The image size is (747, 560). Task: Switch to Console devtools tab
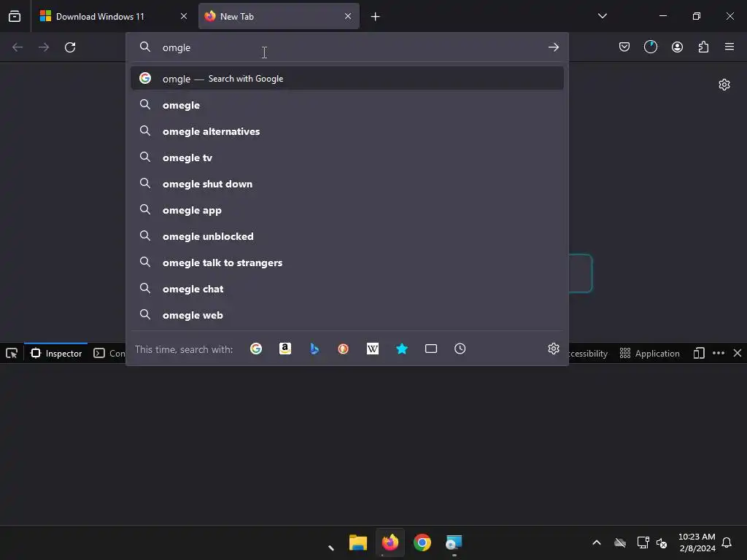click(109, 354)
